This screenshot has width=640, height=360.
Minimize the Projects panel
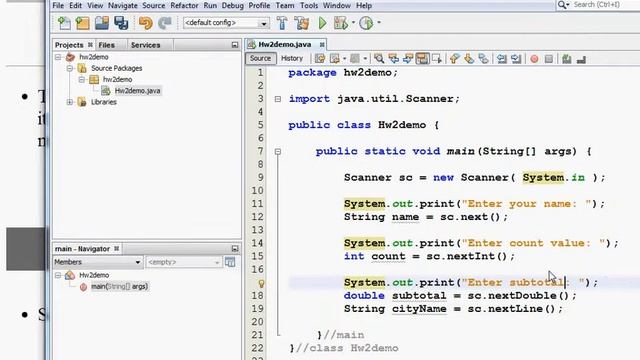235,45
